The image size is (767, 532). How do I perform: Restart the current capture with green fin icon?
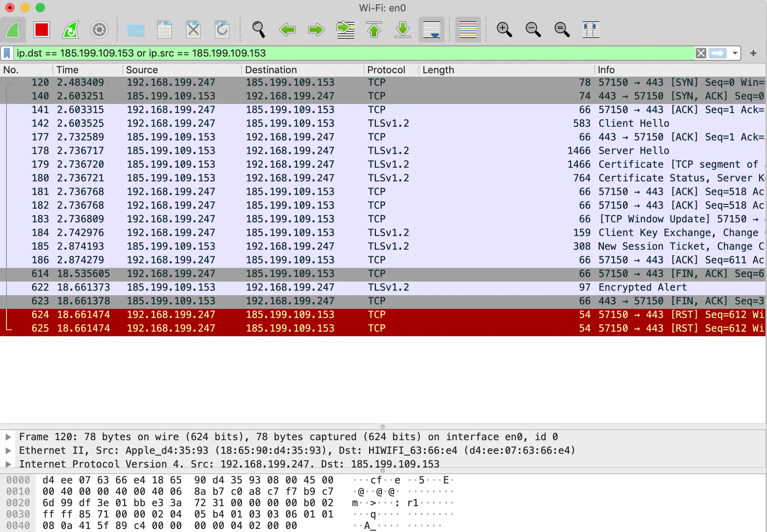tap(71, 30)
